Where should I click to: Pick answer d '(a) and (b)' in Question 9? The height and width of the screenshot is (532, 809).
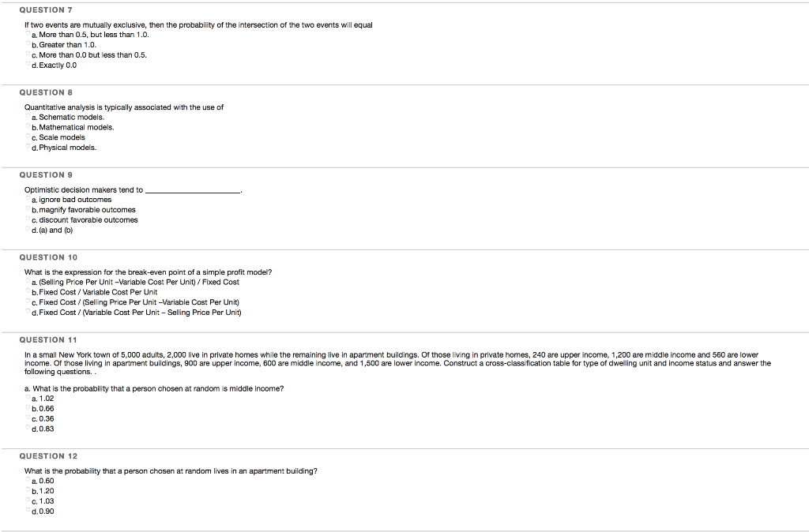click(26, 230)
